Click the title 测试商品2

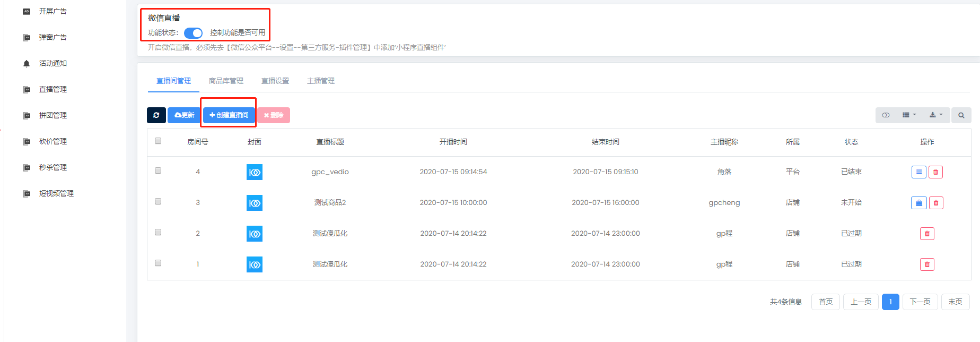(x=330, y=202)
